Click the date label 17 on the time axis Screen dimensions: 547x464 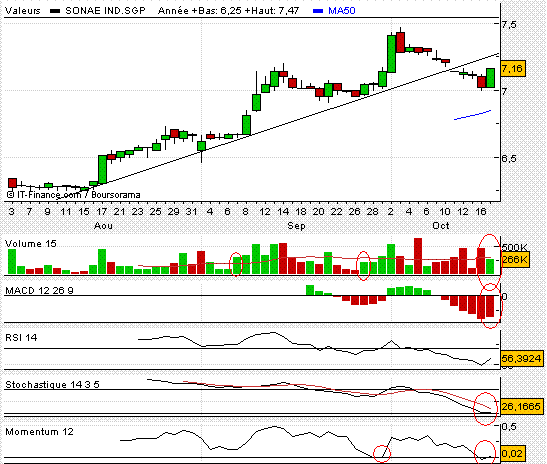102,211
